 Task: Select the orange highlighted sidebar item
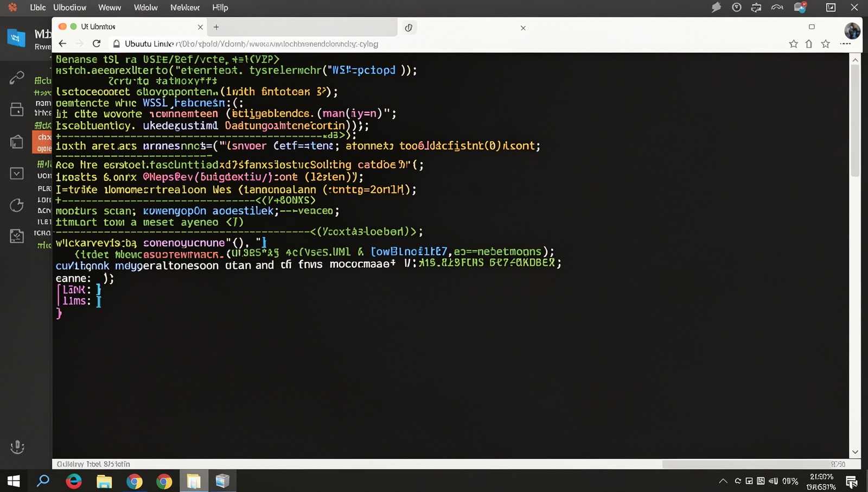pos(42,142)
